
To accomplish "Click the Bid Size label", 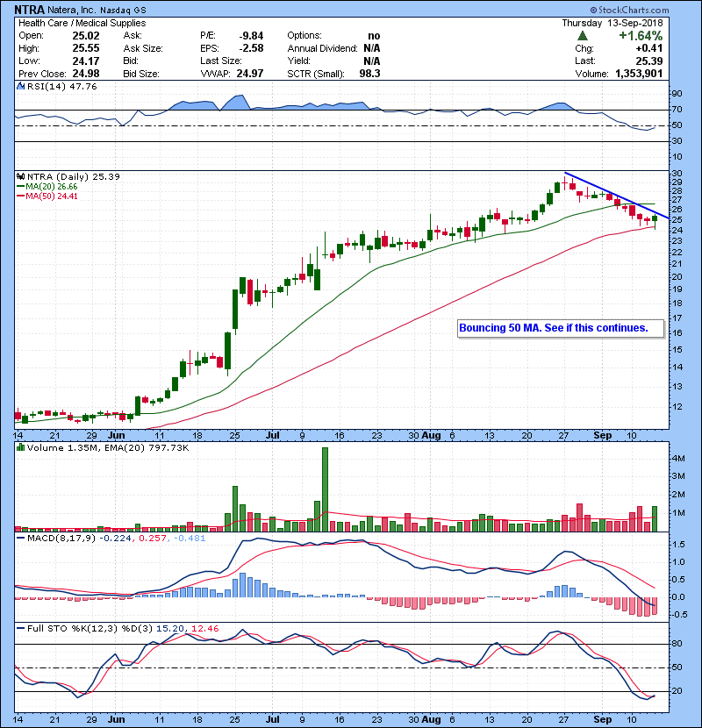I will point(141,74).
